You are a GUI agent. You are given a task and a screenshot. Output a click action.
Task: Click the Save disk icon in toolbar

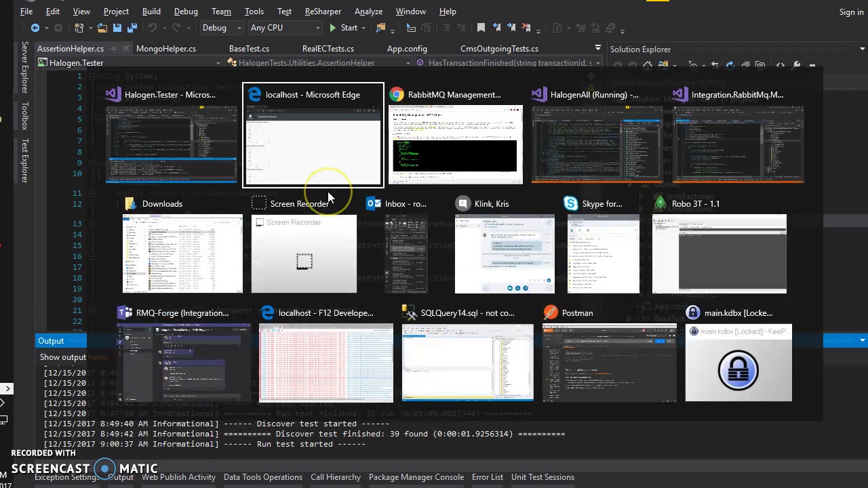[x=117, y=28]
